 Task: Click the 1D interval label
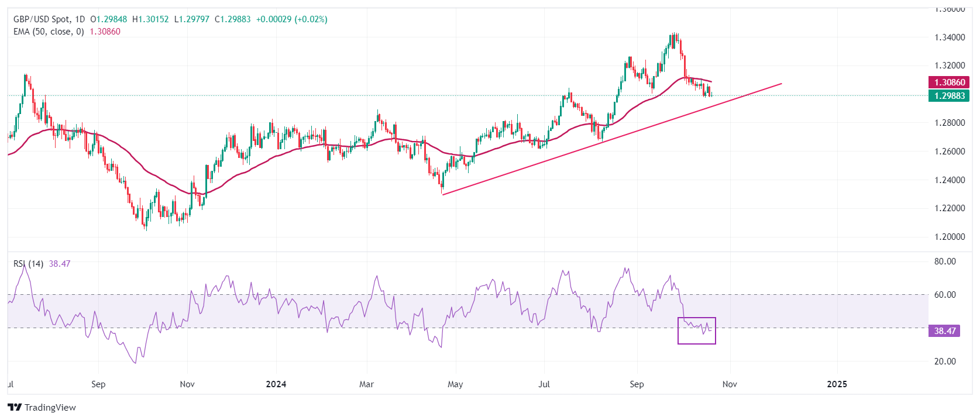80,19
